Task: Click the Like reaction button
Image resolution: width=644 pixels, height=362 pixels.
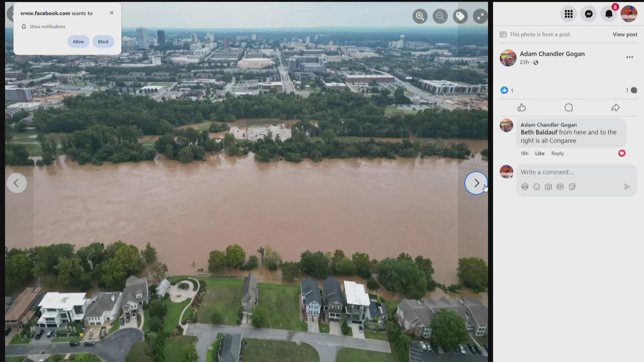Action: (x=522, y=107)
